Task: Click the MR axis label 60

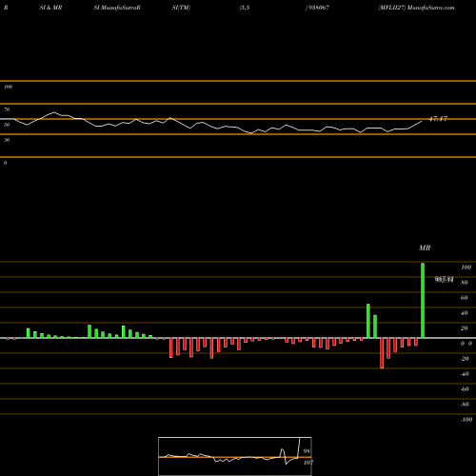Action: [x=464, y=298]
